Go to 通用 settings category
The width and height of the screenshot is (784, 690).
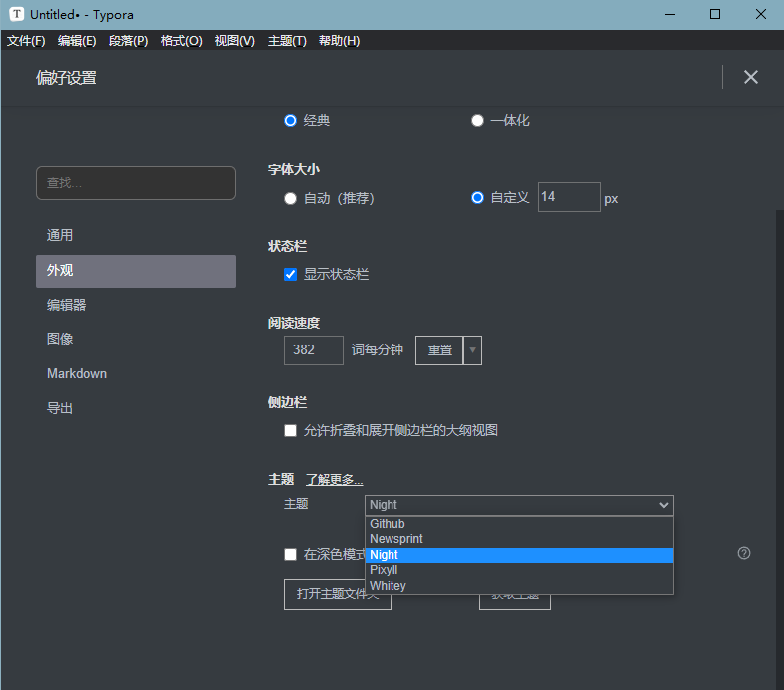coord(136,235)
